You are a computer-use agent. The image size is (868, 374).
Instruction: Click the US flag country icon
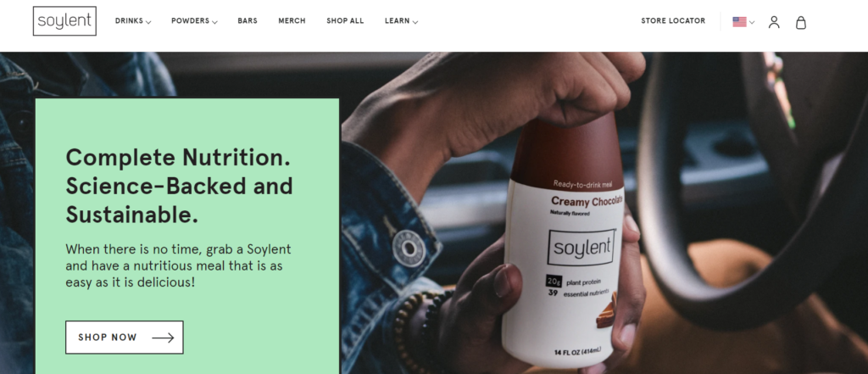739,22
